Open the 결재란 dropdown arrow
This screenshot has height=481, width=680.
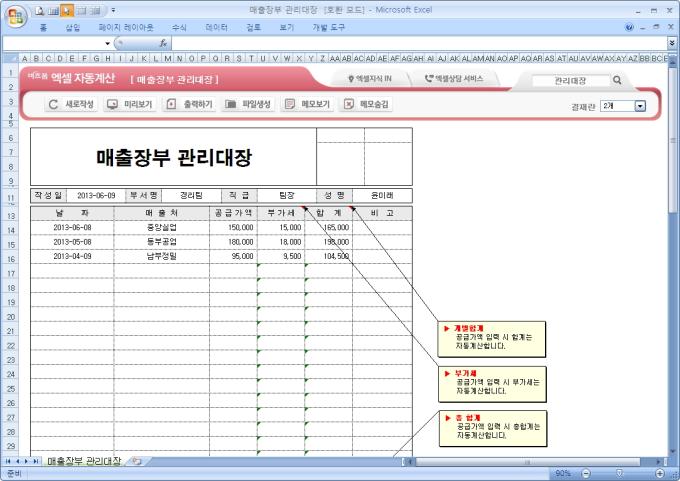(640, 106)
